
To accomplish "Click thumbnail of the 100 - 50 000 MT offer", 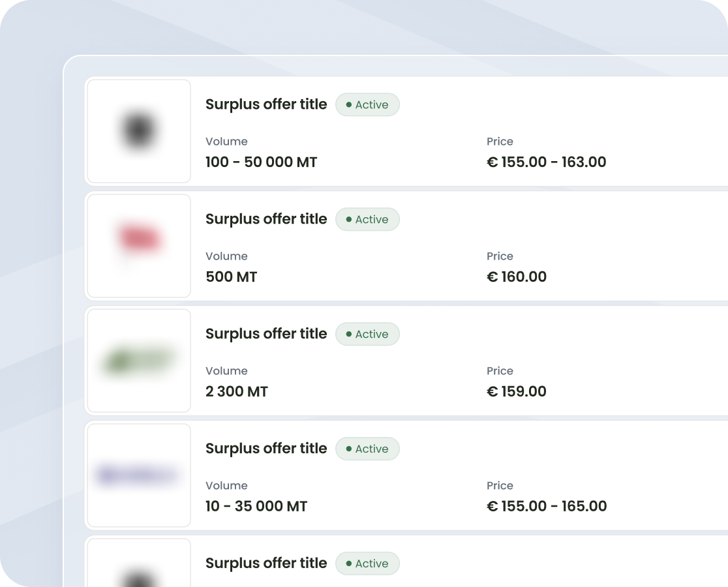I will 139,131.
